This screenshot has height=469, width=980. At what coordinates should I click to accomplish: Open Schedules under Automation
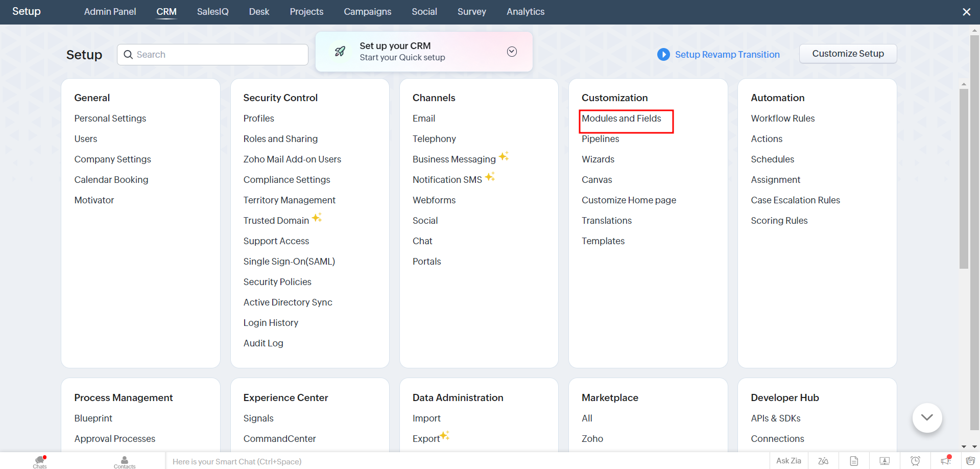773,159
